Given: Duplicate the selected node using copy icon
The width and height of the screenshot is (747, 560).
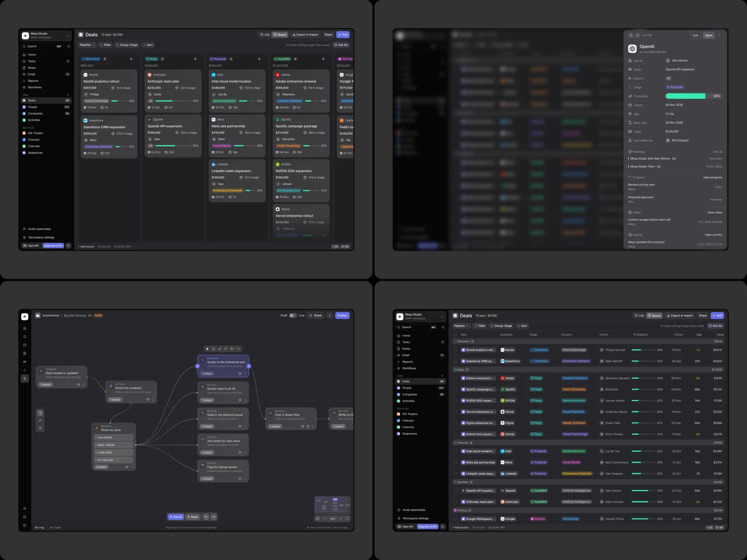Looking at the screenshot, I should click(x=232, y=349).
